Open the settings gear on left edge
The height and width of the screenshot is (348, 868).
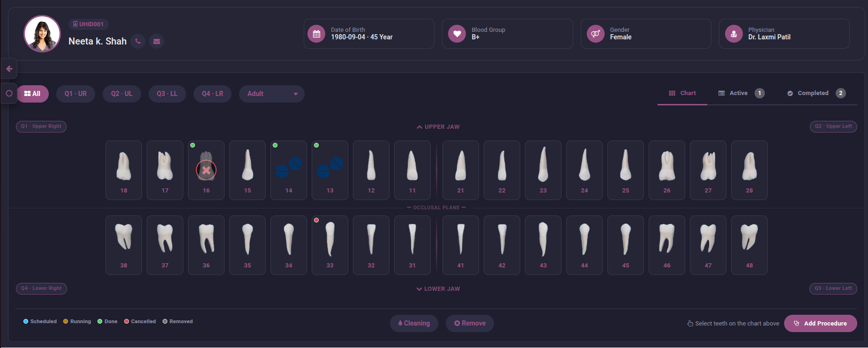pyautogui.click(x=9, y=94)
